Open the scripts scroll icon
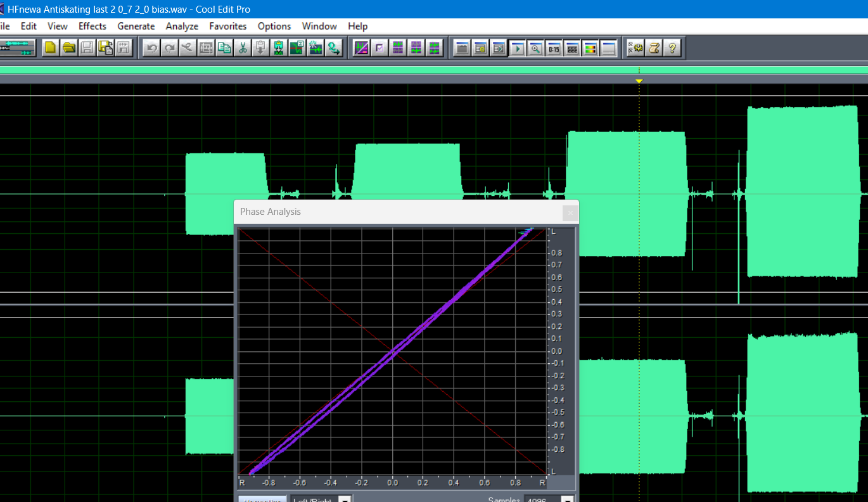The width and height of the screenshot is (868, 502). [654, 48]
